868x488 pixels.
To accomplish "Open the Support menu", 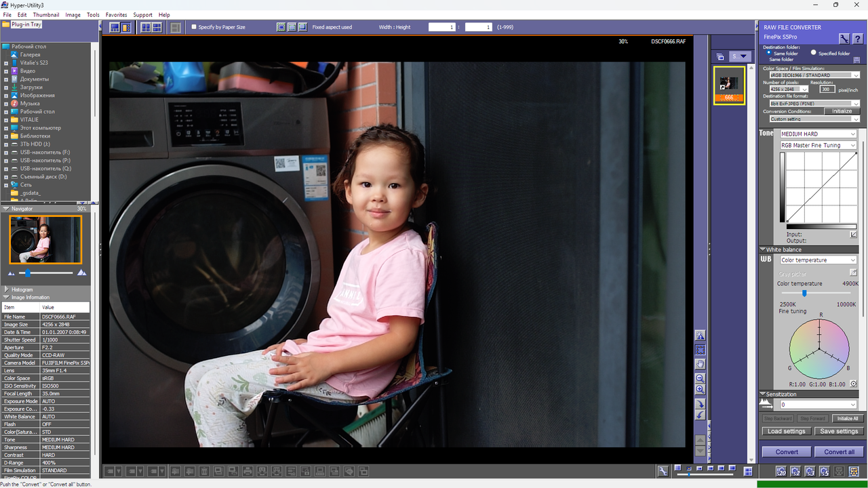I will [x=142, y=14].
